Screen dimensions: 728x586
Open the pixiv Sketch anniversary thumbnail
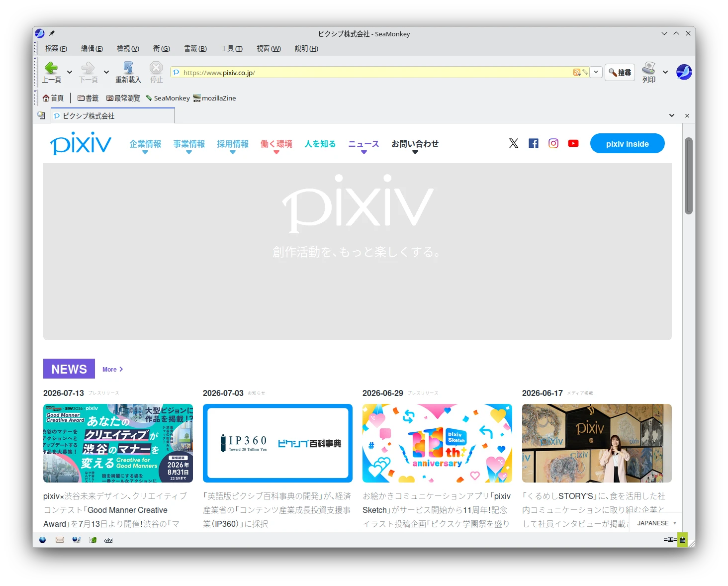click(437, 443)
